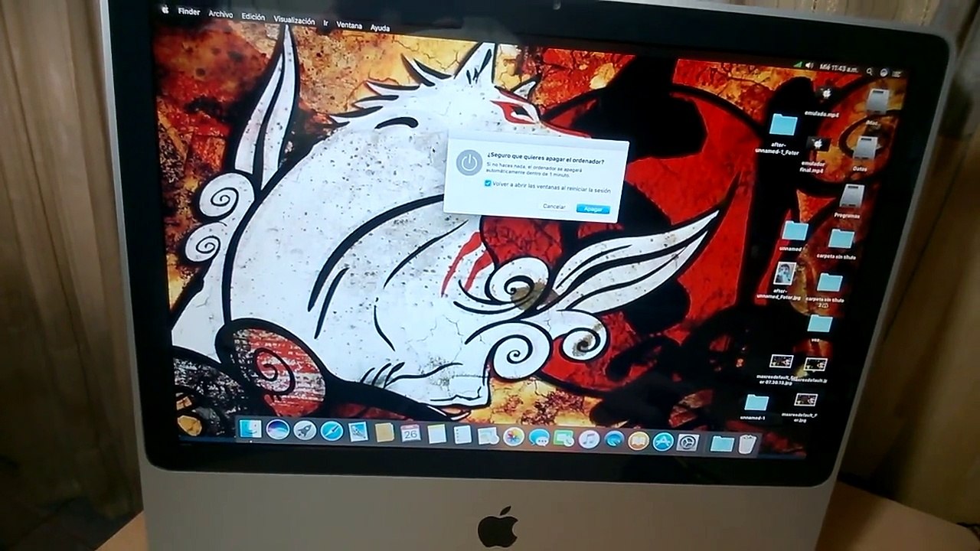980x551 pixels.
Task: Open the Photos app in the Dock
Action: coord(513,437)
